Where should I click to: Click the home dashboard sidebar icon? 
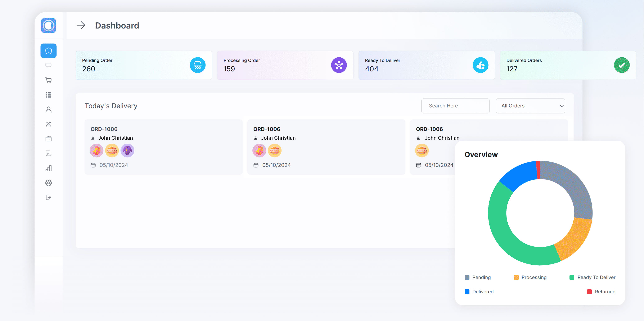point(49,51)
